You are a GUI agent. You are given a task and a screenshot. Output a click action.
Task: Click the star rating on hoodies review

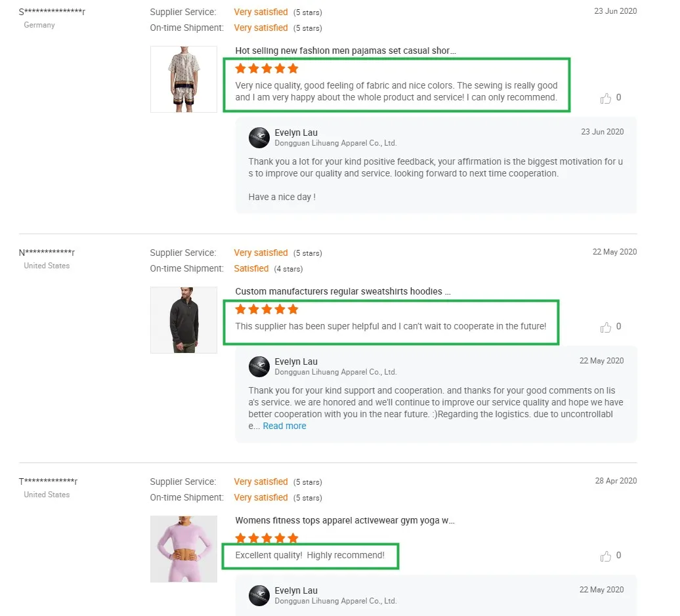click(266, 309)
